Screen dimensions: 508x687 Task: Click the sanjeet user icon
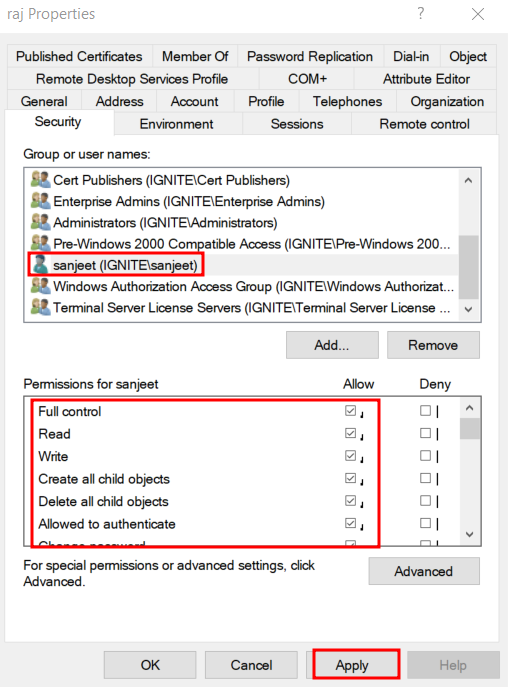coord(40,265)
